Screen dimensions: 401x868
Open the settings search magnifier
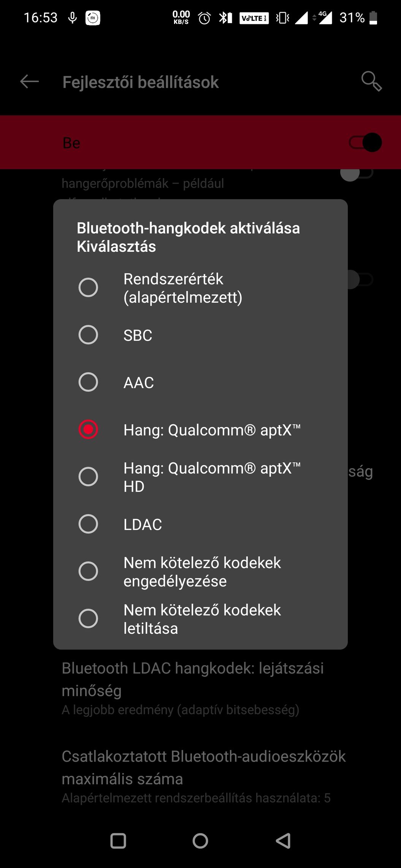[x=371, y=81]
